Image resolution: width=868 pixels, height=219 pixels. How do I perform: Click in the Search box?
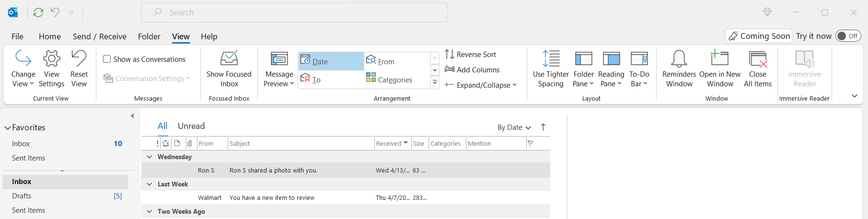294,12
